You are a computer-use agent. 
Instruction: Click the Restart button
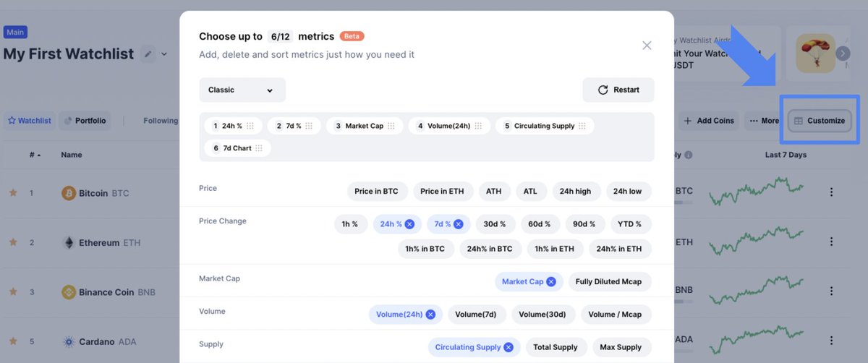point(618,90)
